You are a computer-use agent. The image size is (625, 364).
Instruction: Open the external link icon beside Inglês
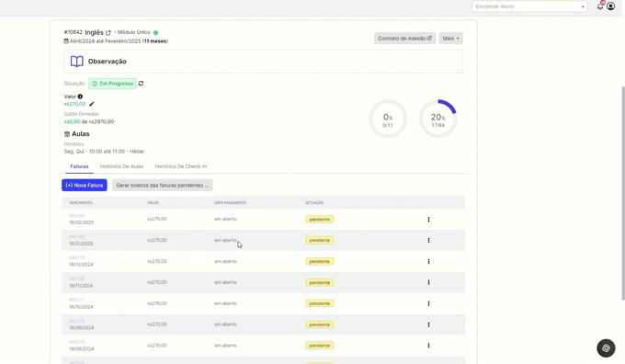[108, 33]
